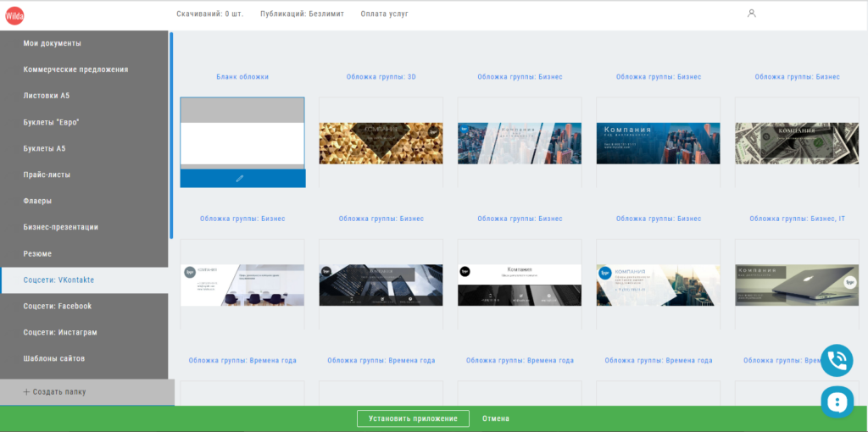Click the plus icon to create folder

pyautogui.click(x=26, y=392)
